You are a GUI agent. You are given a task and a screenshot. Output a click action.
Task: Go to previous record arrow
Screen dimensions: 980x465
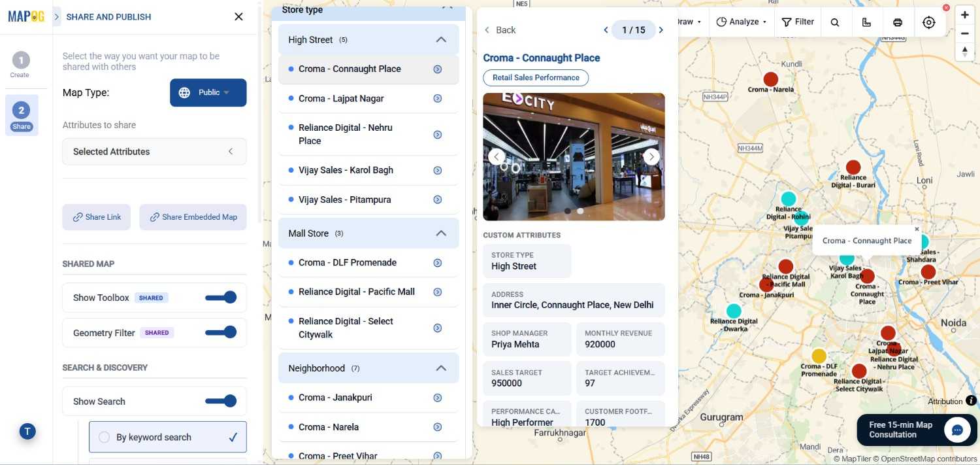tap(606, 30)
